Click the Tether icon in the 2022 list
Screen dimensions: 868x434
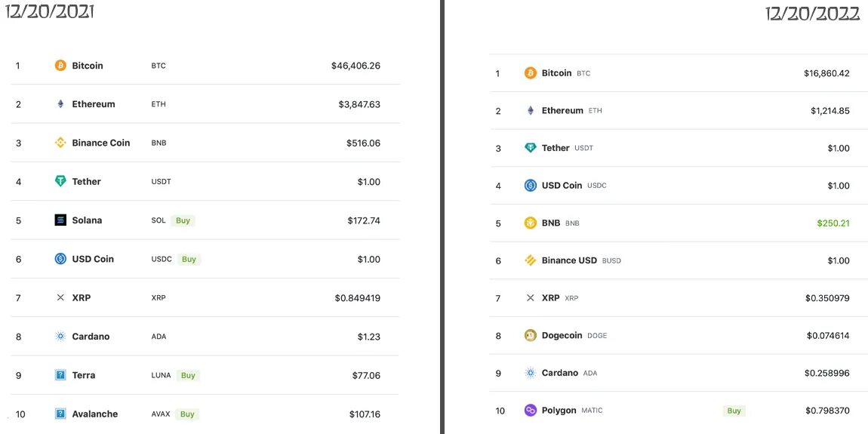(x=531, y=148)
